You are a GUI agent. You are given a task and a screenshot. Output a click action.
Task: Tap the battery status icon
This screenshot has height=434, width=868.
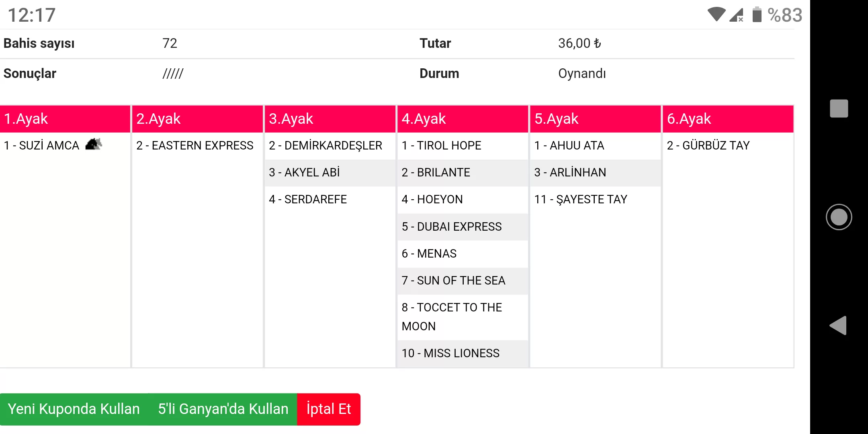coord(757,15)
